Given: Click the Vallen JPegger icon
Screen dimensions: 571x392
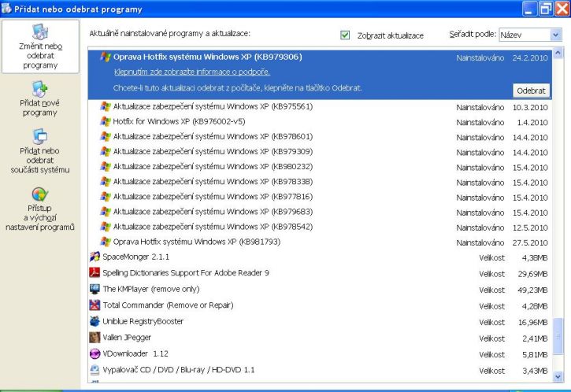Looking at the screenshot, I should (x=95, y=338).
